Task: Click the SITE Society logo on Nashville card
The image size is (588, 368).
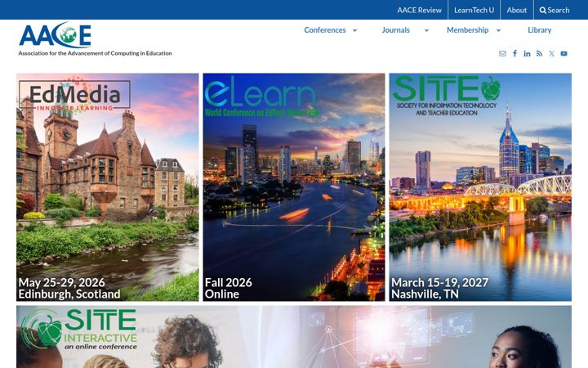Action: click(x=446, y=96)
